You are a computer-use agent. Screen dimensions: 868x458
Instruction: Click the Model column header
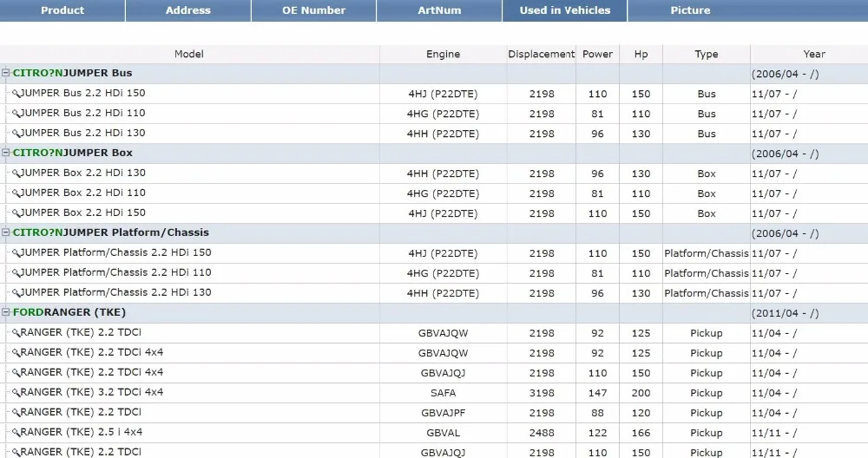(189, 54)
